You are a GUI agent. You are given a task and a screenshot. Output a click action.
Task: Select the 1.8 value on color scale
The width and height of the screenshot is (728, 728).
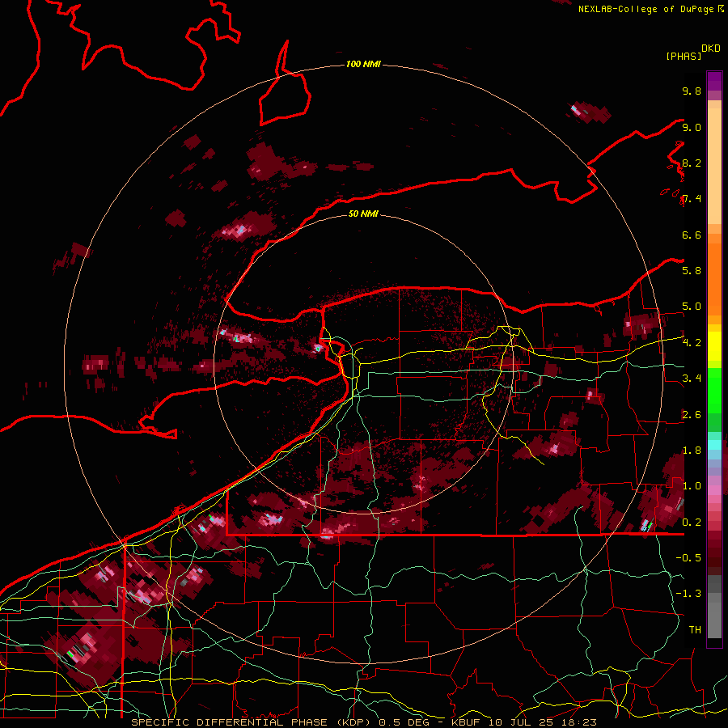tap(692, 451)
